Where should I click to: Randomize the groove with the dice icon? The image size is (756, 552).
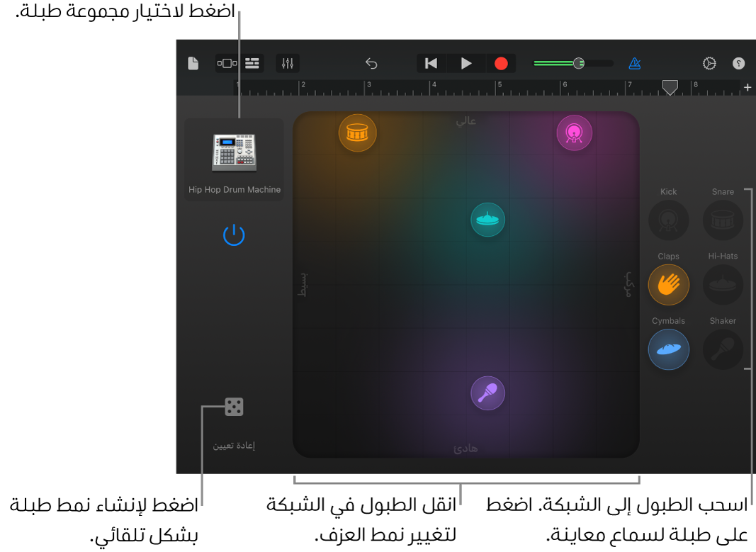click(234, 407)
